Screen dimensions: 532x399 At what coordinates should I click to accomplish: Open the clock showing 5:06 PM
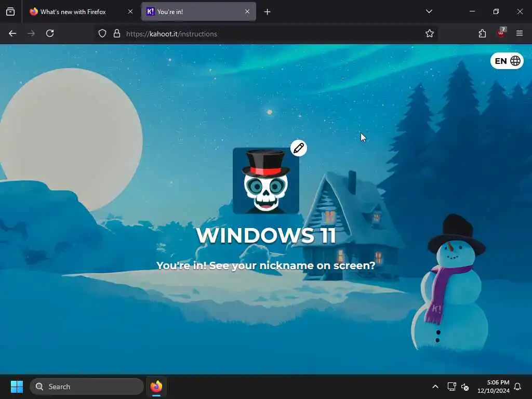coord(493,387)
